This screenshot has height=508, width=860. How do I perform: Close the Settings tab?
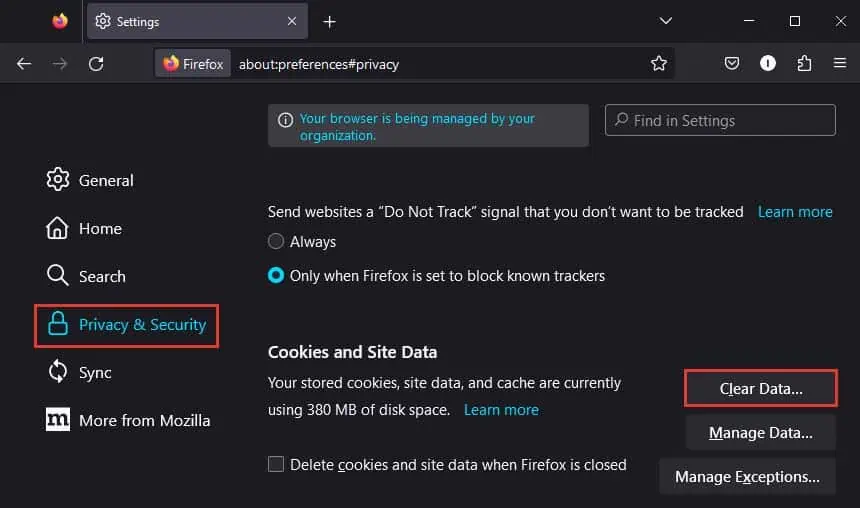pos(292,21)
